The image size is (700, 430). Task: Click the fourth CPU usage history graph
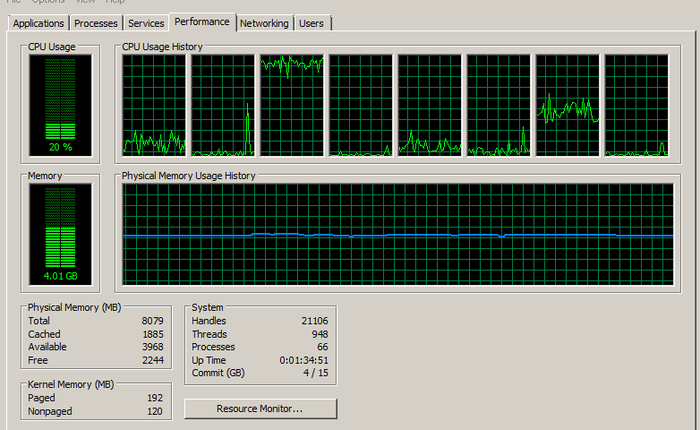[x=360, y=106]
